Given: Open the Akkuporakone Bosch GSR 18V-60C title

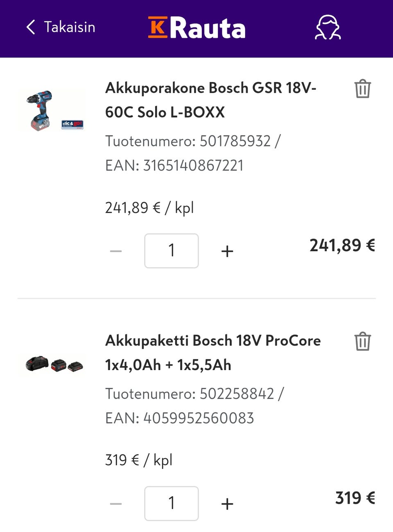Looking at the screenshot, I should pyautogui.click(x=210, y=100).
